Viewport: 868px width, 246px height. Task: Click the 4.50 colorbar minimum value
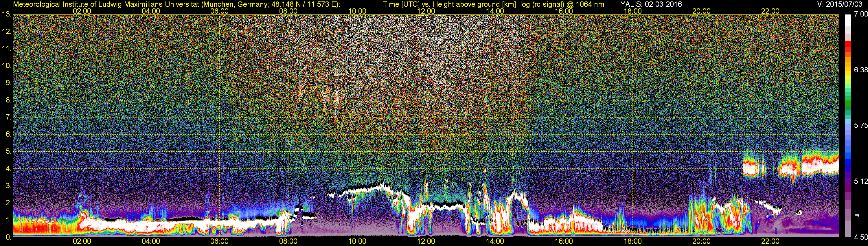[860, 237]
